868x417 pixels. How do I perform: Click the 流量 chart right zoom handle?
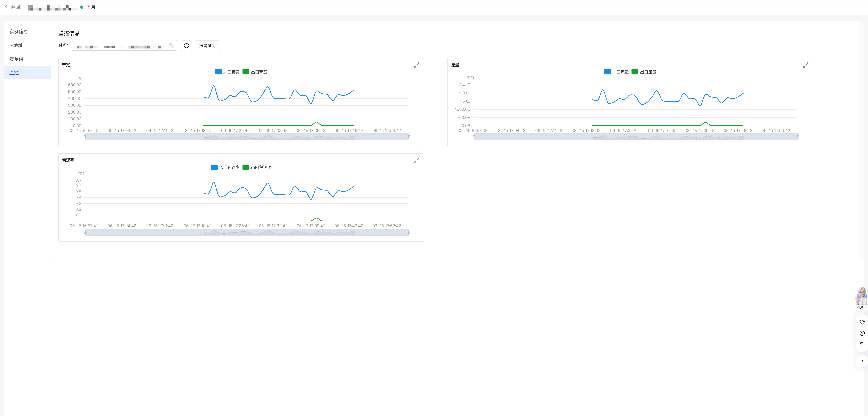coord(798,137)
